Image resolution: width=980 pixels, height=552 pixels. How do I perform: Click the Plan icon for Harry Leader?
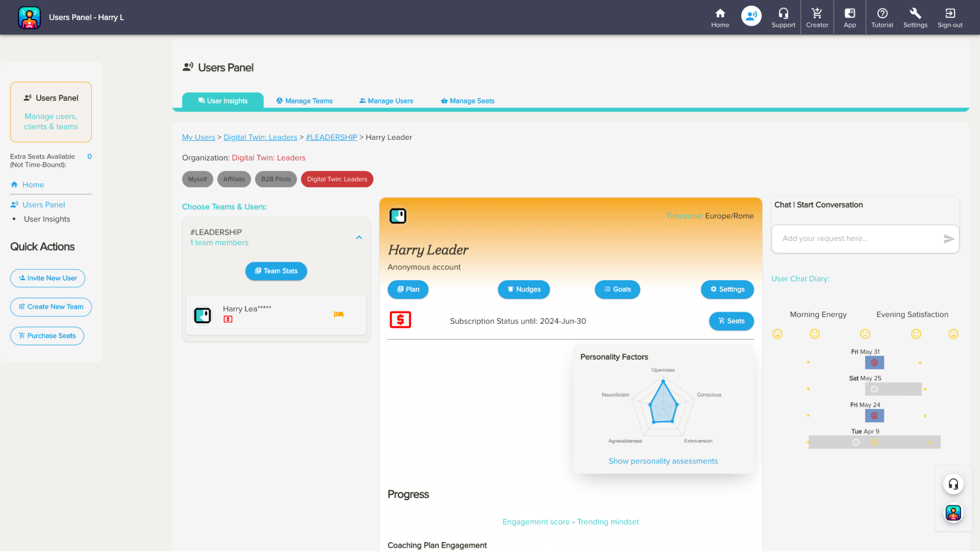point(408,289)
